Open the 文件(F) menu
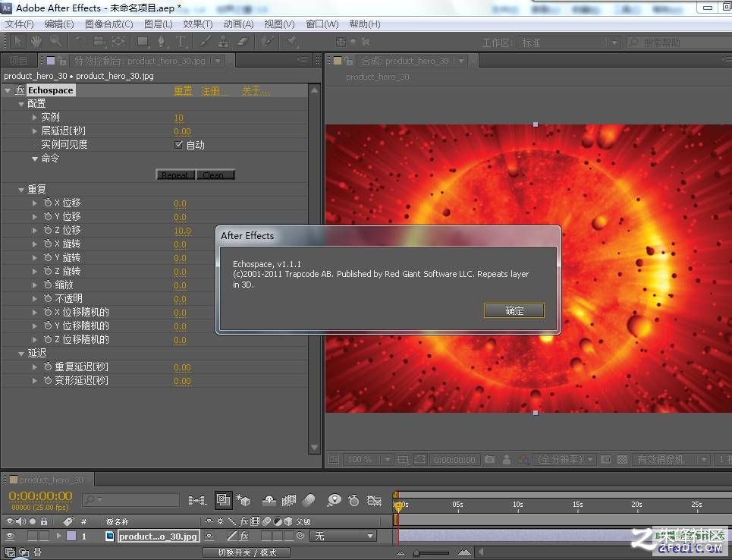Viewport: 732px width, 560px height. (x=19, y=24)
